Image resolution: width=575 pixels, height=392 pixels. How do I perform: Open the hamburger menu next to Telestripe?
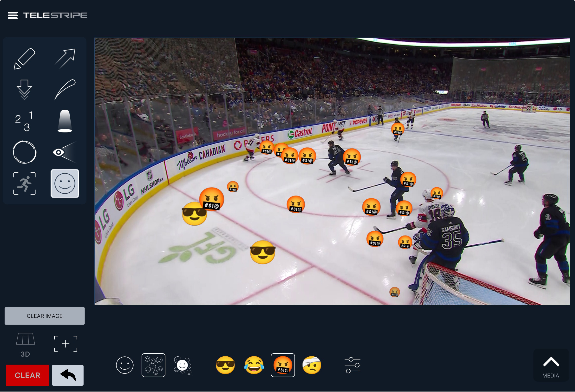13,15
